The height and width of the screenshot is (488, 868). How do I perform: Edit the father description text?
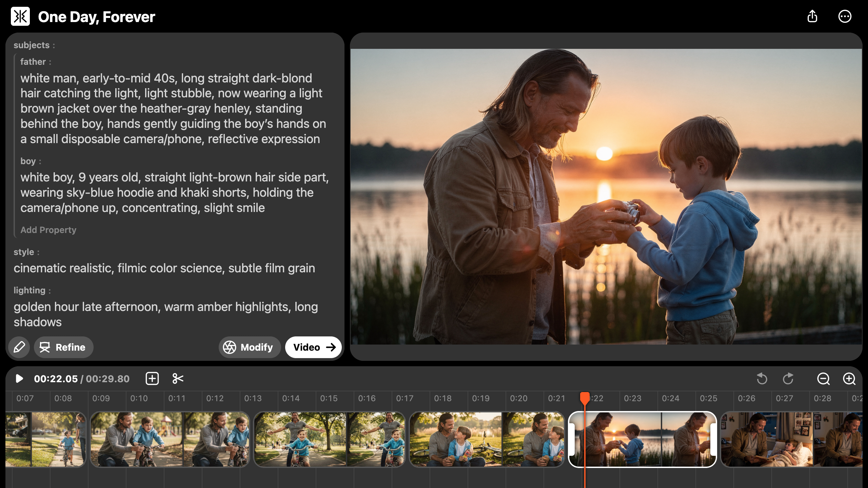click(x=173, y=109)
